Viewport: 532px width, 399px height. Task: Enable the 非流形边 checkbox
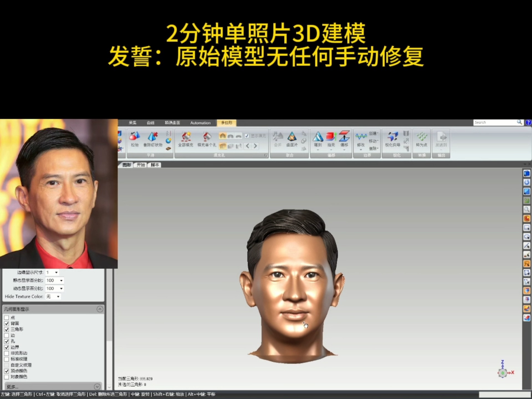tap(7, 353)
